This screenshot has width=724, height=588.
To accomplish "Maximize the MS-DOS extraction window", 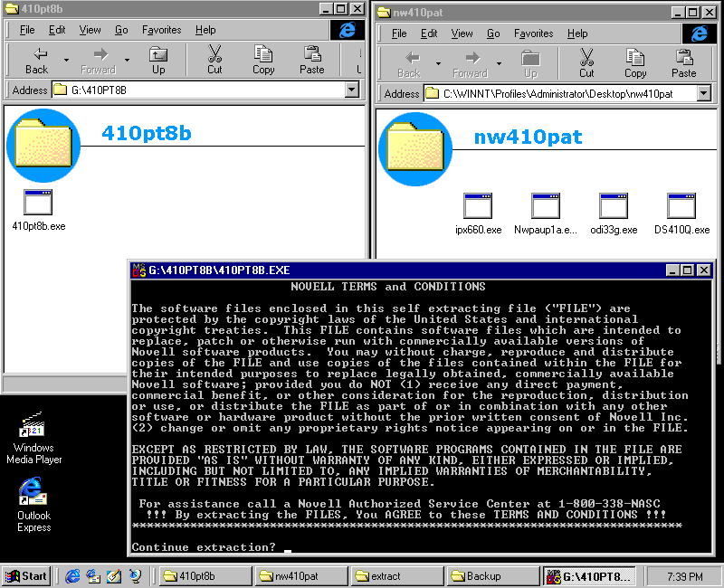I will click(x=688, y=270).
